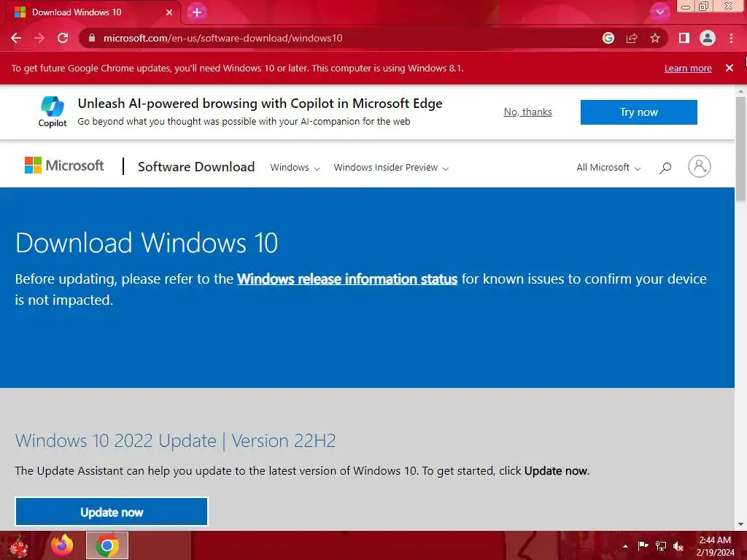This screenshot has height=560, width=747.
Task: Open the Windows release information status link
Action: [x=347, y=279]
